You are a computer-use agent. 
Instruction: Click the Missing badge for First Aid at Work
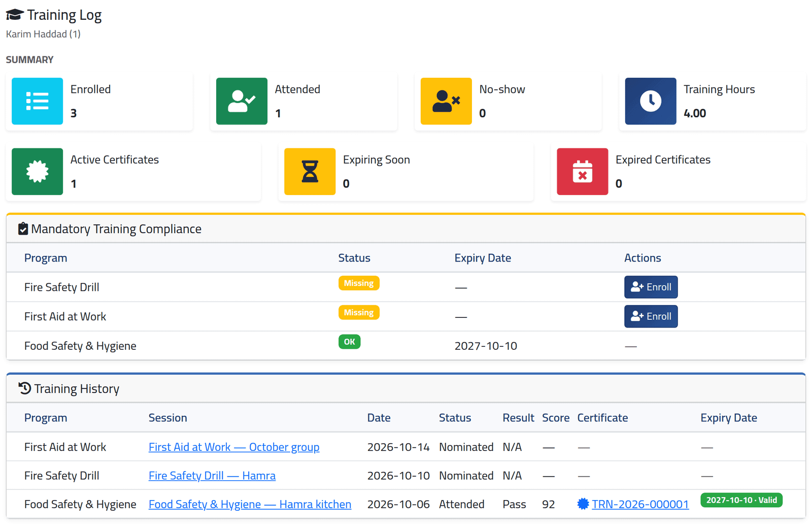point(359,312)
